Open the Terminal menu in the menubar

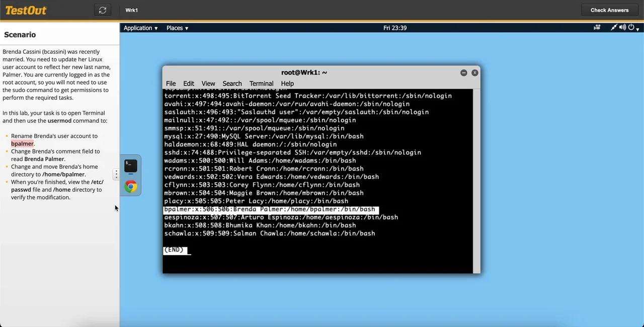click(x=261, y=84)
